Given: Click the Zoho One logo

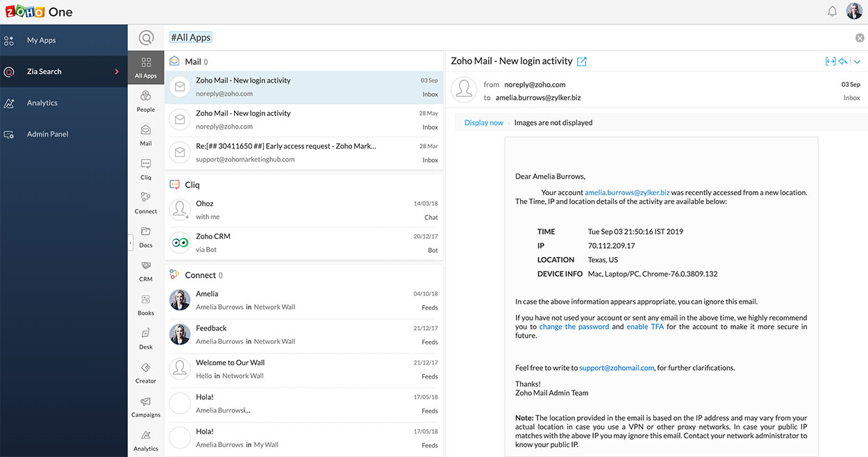Looking at the screenshot, I should click(37, 12).
